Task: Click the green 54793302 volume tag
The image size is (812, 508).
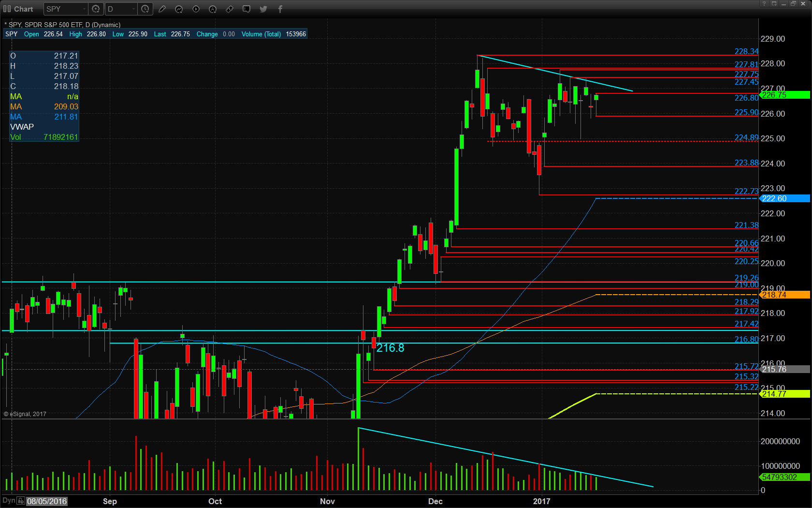Action: (x=785, y=477)
